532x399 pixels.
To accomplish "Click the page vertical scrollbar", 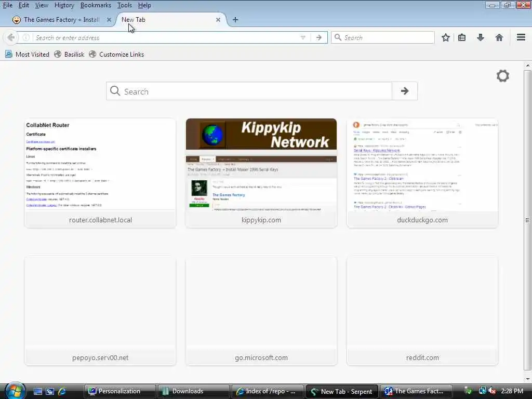I will [527, 220].
